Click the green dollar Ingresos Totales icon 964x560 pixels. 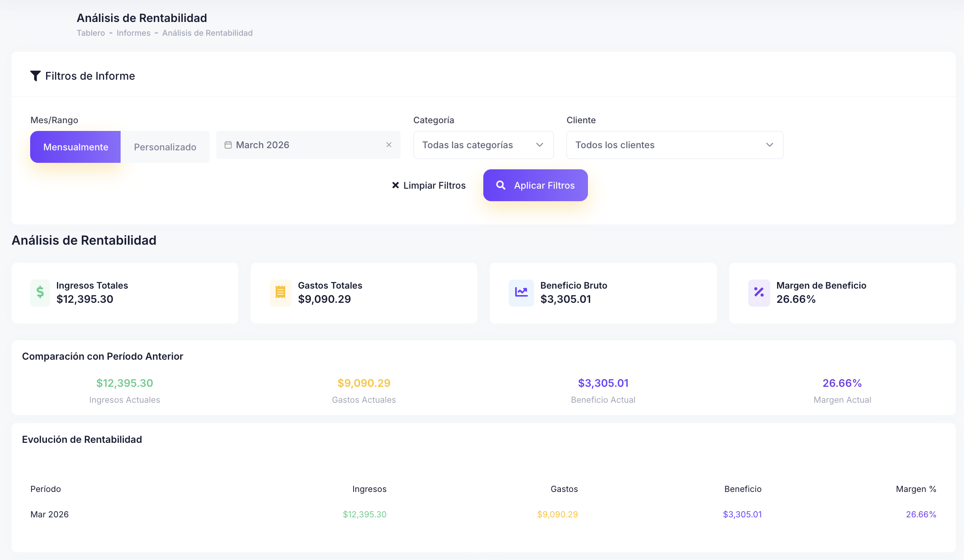pos(40,292)
